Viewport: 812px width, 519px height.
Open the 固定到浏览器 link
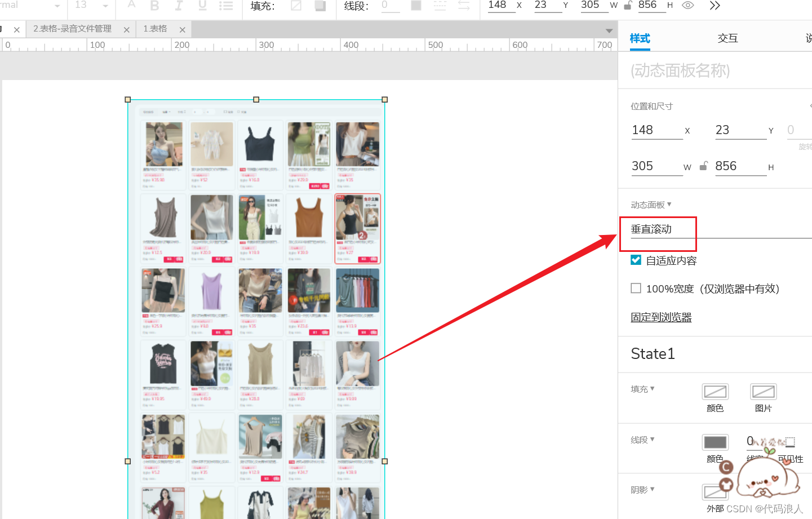click(x=661, y=317)
